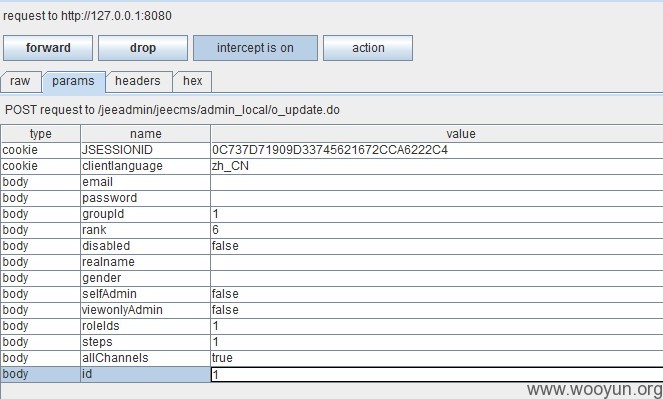Select the zh_CN value cell

click(437, 166)
